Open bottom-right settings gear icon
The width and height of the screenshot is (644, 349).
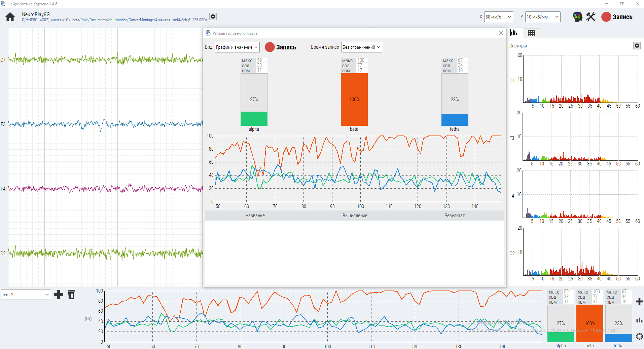click(639, 336)
